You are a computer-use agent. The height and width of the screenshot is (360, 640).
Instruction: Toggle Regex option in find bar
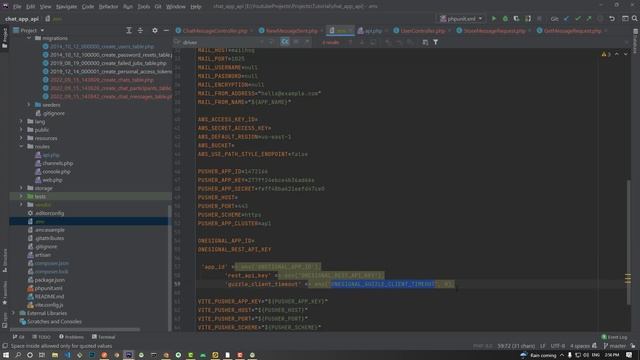pyautogui.click(x=307, y=42)
